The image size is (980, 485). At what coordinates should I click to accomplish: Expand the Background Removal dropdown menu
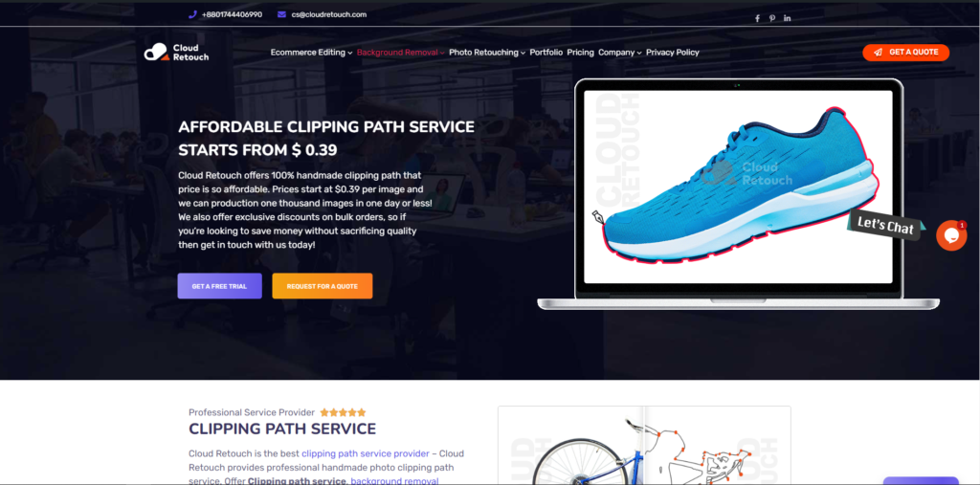pyautogui.click(x=401, y=53)
